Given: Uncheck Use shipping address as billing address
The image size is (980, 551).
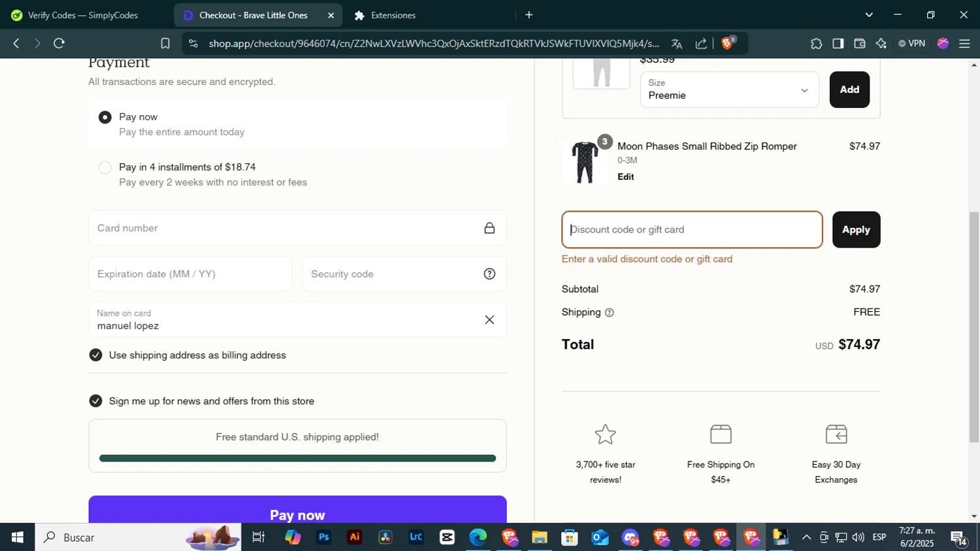Looking at the screenshot, I should coord(96,355).
